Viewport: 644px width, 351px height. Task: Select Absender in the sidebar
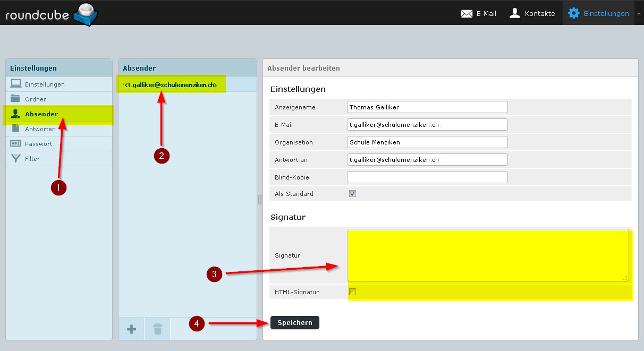[59, 114]
